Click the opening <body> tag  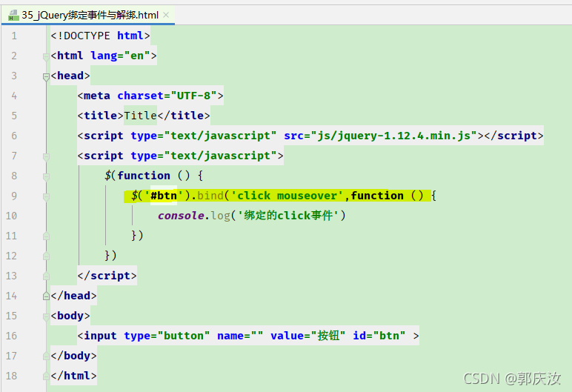(x=70, y=316)
